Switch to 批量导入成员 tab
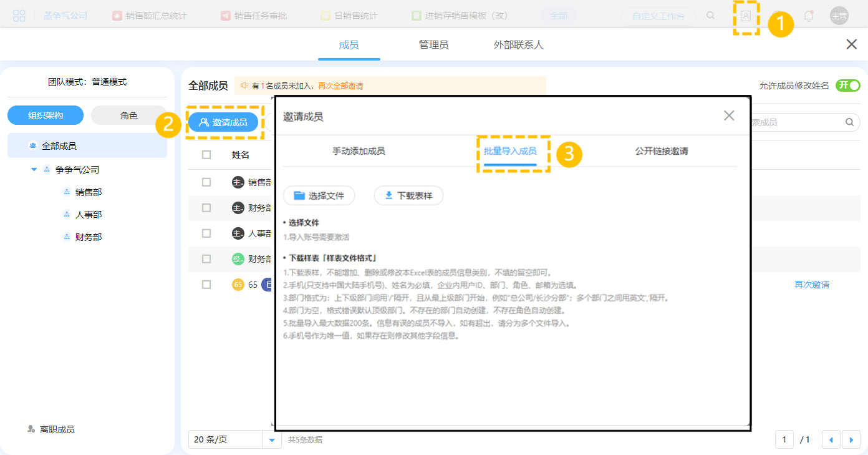Viewport: 868px width, 455px height. click(x=510, y=151)
